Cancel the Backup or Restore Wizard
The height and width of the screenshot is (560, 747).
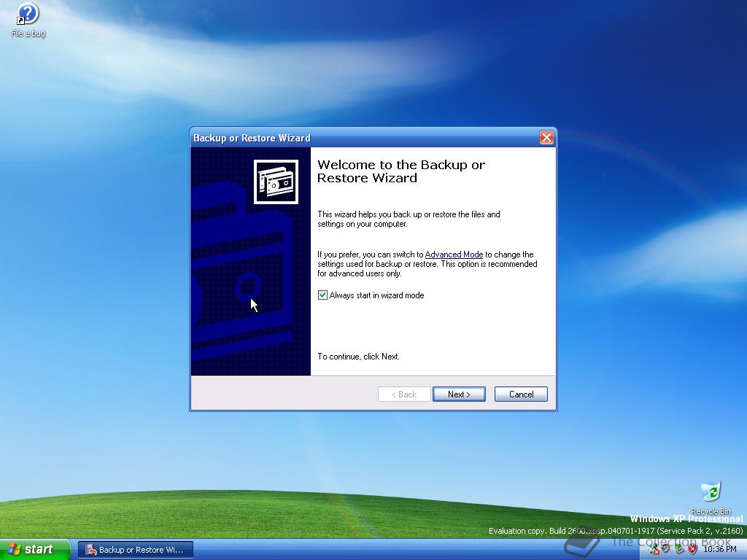521,394
